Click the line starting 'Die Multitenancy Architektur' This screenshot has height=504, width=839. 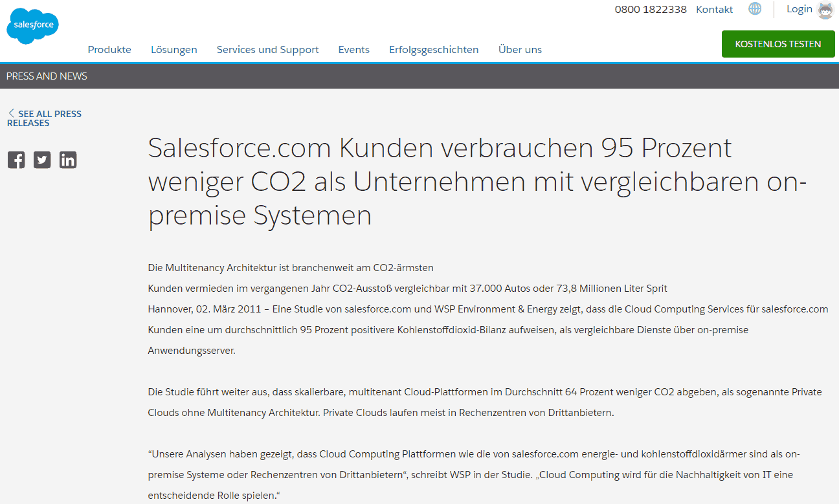coord(291,267)
